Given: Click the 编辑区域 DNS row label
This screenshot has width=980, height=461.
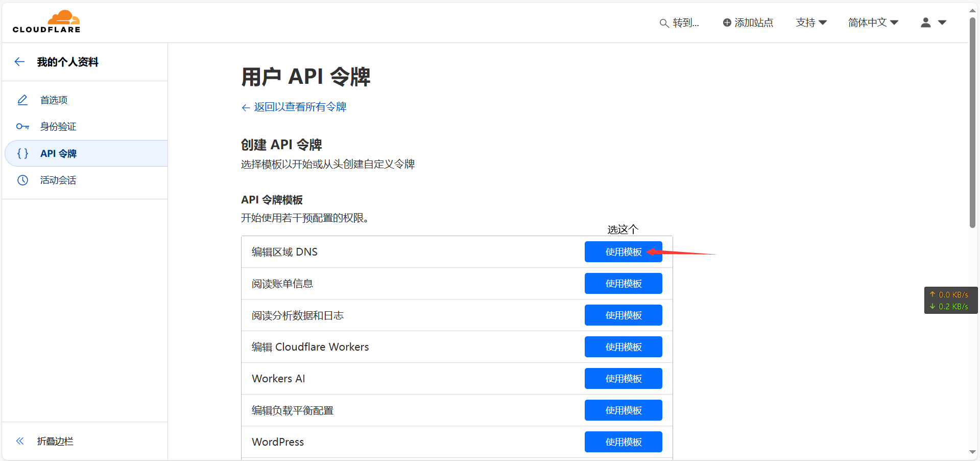Looking at the screenshot, I should click(x=284, y=252).
